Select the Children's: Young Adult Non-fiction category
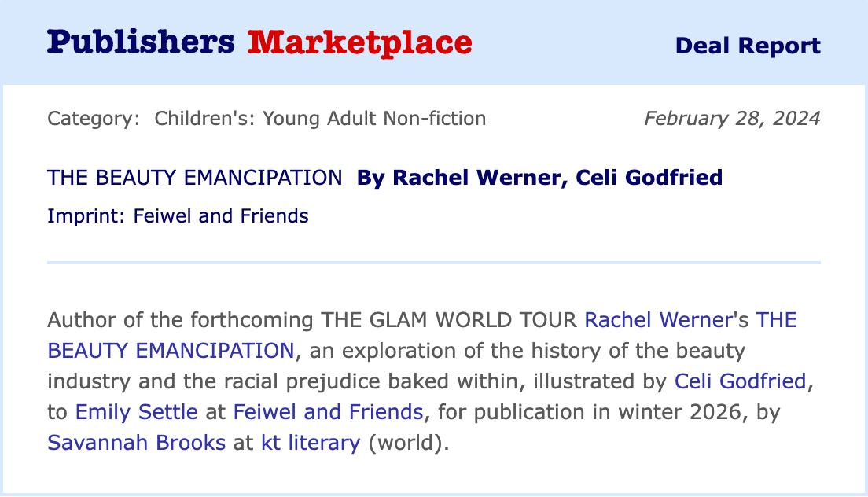Image resolution: width=868 pixels, height=497 pixels. point(320,119)
